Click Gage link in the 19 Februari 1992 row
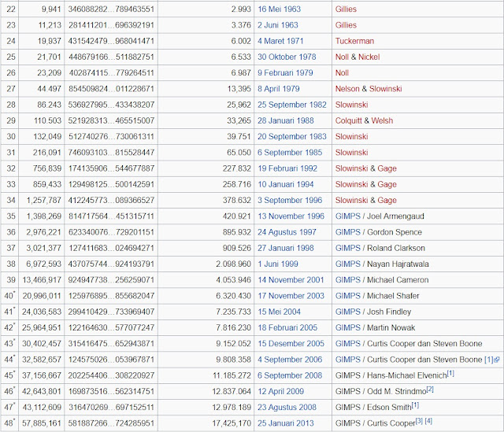 (387, 168)
